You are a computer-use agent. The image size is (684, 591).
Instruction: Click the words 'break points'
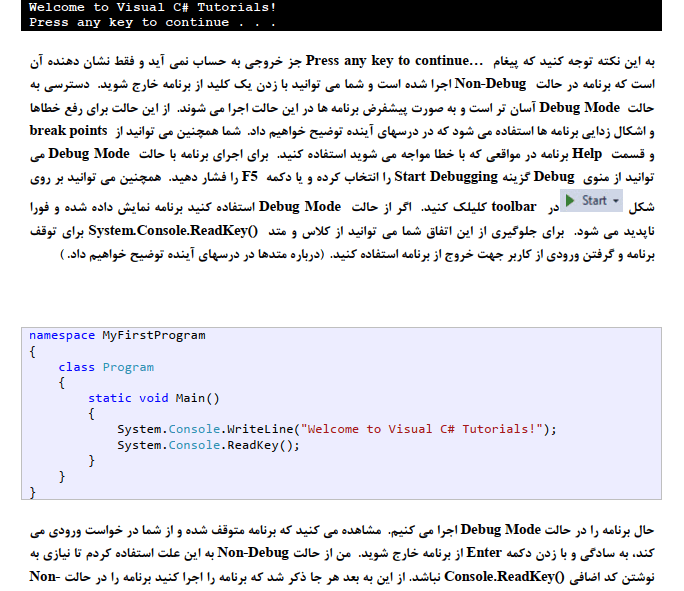click(68, 130)
